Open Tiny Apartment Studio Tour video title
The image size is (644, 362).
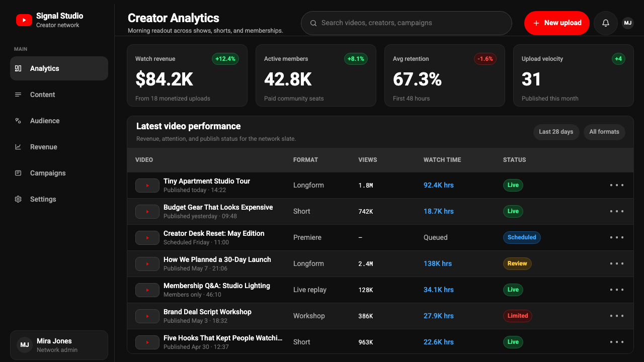pos(207,181)
